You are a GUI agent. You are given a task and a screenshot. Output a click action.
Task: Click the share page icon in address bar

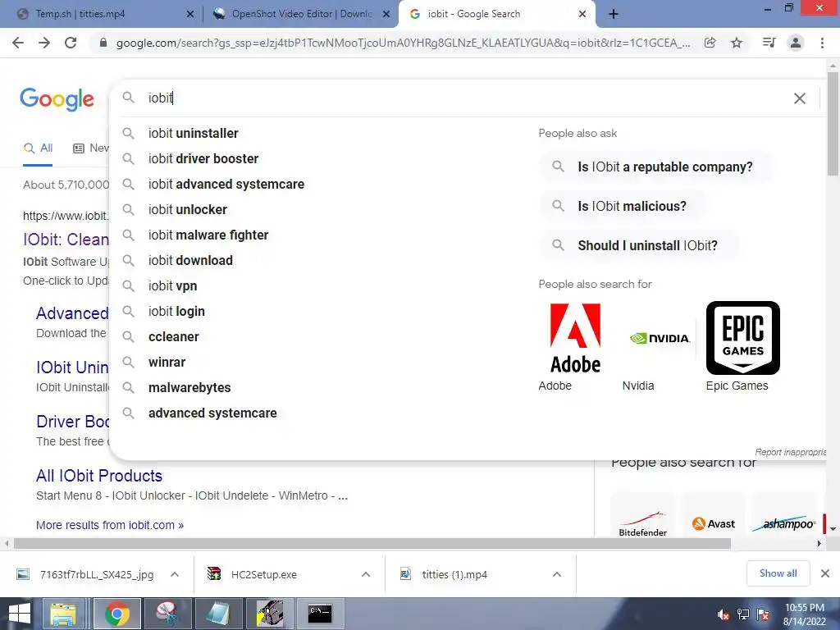coord(710,43)
